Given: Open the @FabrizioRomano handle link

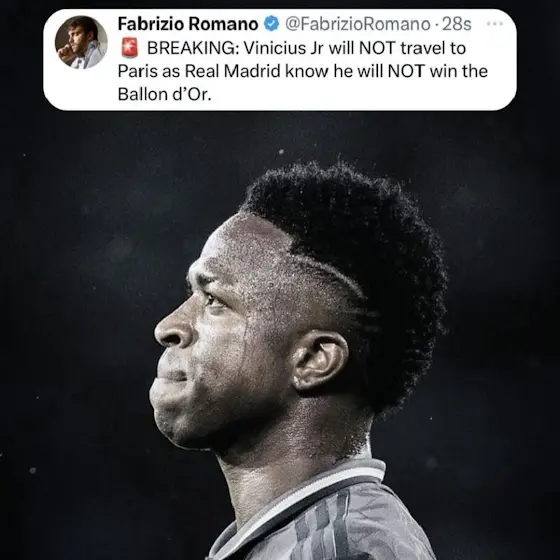Looking at the screenshot, I should tap(358, 24).
